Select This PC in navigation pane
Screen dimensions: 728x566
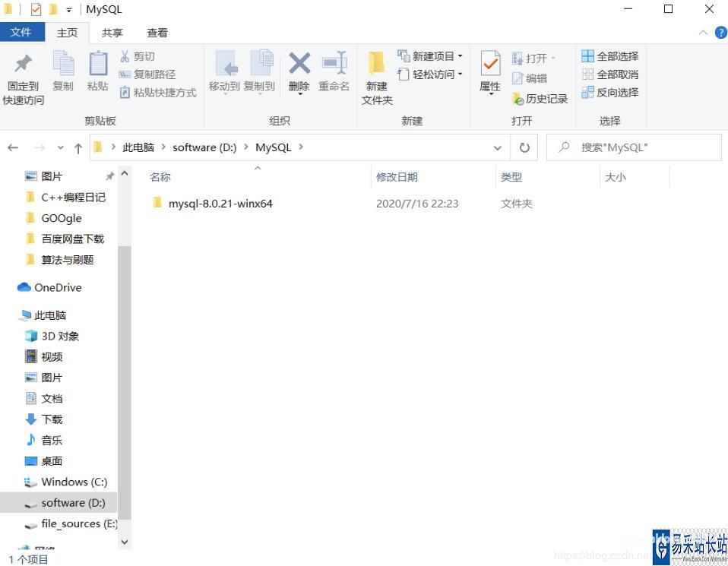click(42, 315)
